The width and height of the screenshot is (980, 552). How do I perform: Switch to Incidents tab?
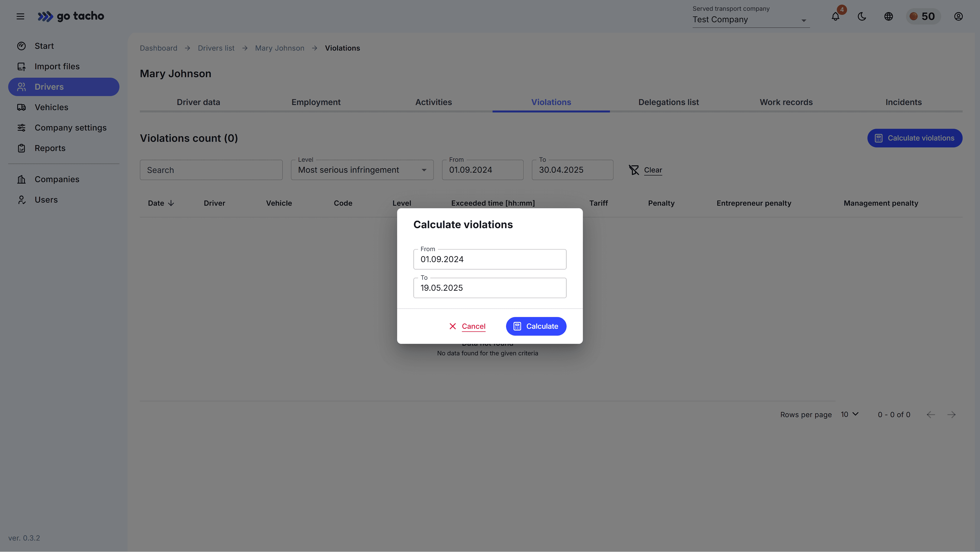pyautogui.click(x=903, y=102)
